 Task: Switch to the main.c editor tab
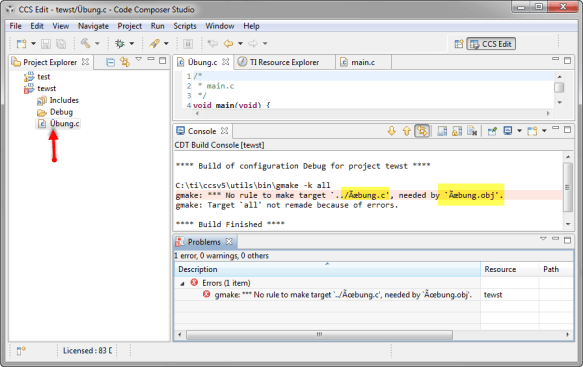tap(363, 62)
